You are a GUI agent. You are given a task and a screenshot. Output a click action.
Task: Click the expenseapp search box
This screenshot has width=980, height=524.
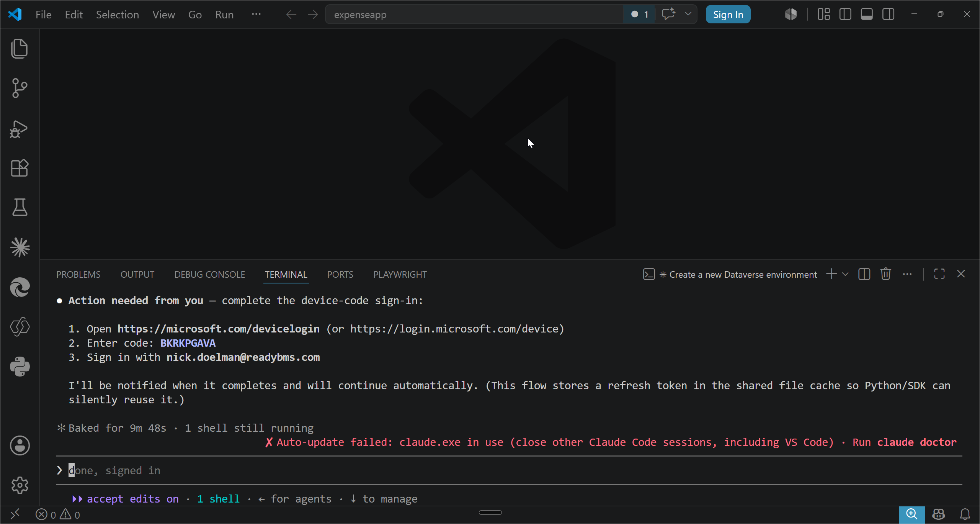pos(474,15)
